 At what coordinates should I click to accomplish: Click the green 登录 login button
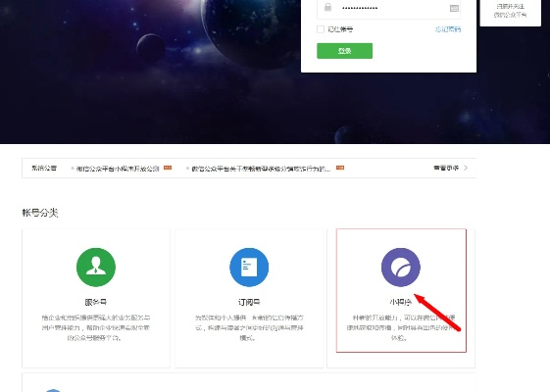coord(344,51)
